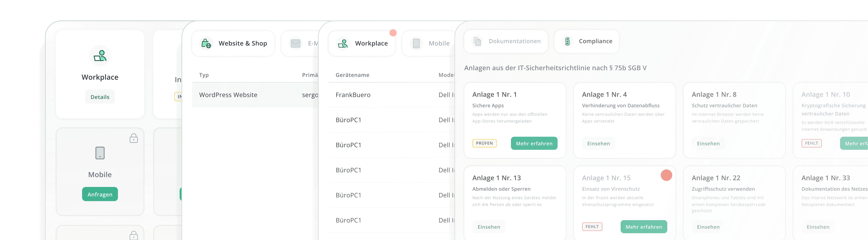Click Einsehen on Anlage 1 Nr. 8
This screenshot has width=868, height=240.
708,143
